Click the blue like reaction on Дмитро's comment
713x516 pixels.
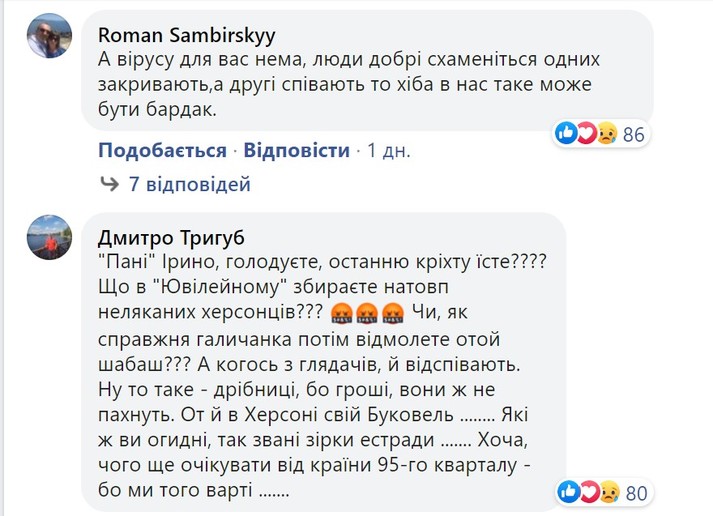pos(566,490)
